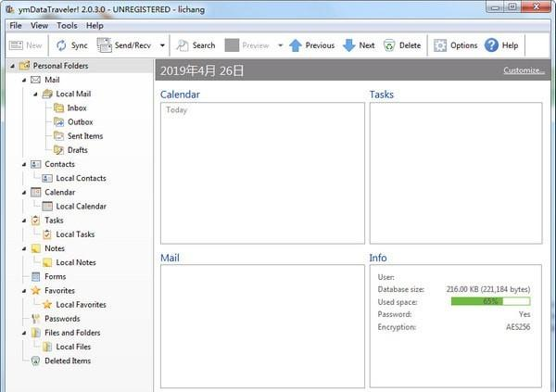Click the Info section heading

(378, 258)
